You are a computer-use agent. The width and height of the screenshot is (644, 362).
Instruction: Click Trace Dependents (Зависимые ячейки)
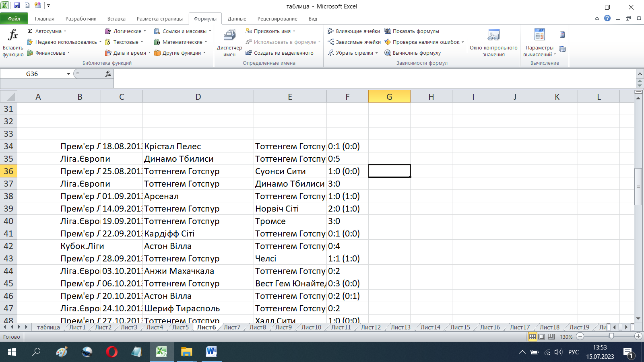click(x=354, y=42)
